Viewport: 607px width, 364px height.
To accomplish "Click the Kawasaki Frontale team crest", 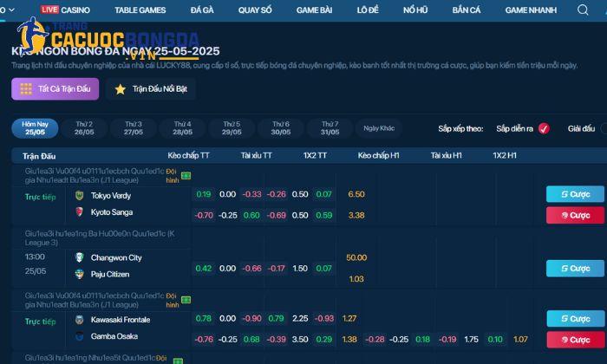I will click(80, 320).
